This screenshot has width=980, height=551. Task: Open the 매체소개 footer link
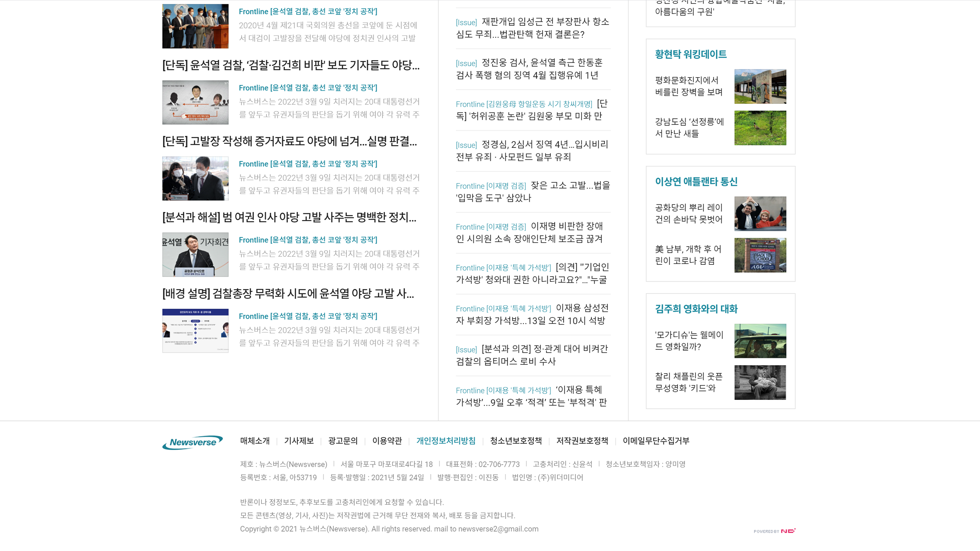[x=255, y=441]
